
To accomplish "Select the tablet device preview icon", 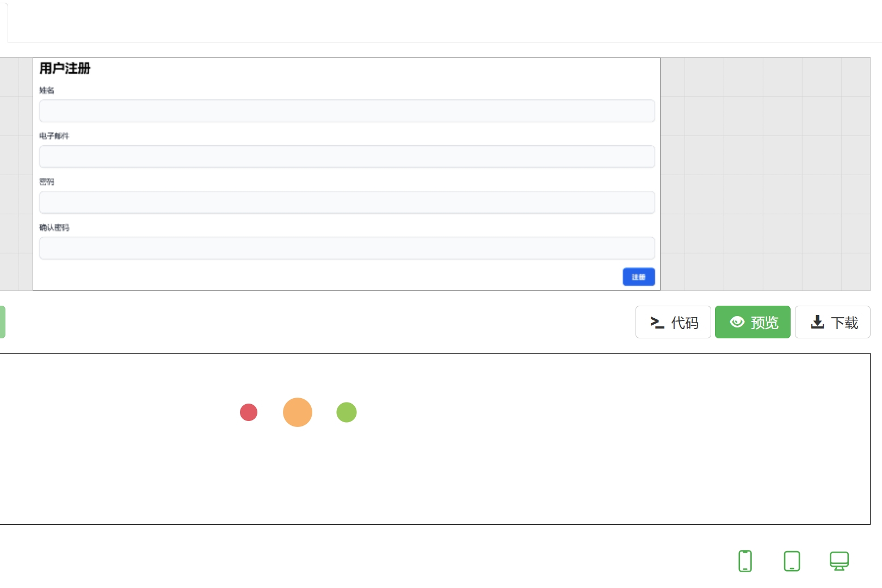I will point(792,561).
